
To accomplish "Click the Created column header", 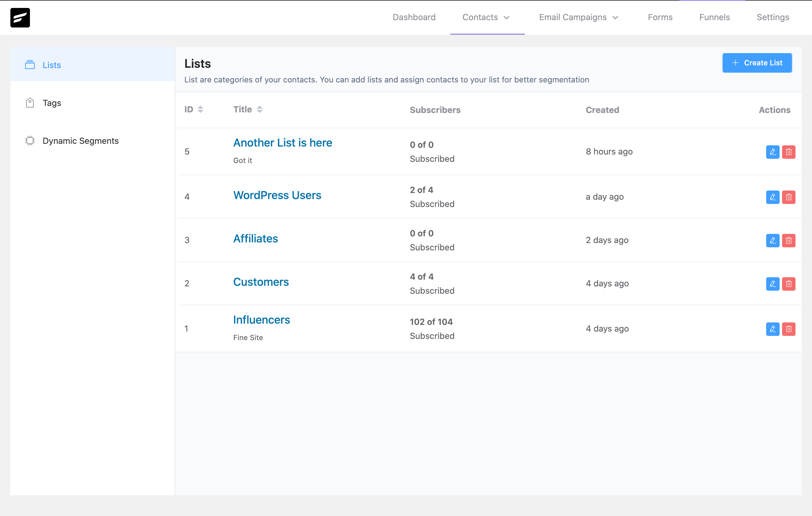I will tap(602, 110).
